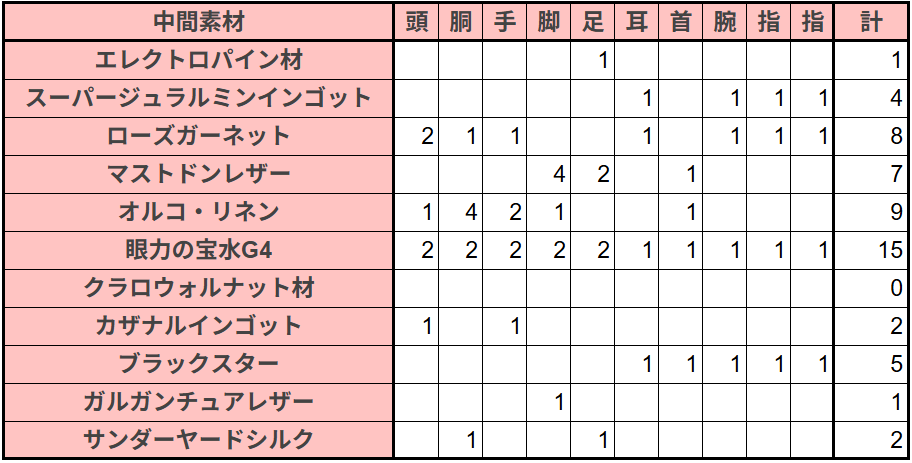The height and width of the screenshot is (463, 912).
Task: Click the 中間素材 header cell
Action: (198, 22)
